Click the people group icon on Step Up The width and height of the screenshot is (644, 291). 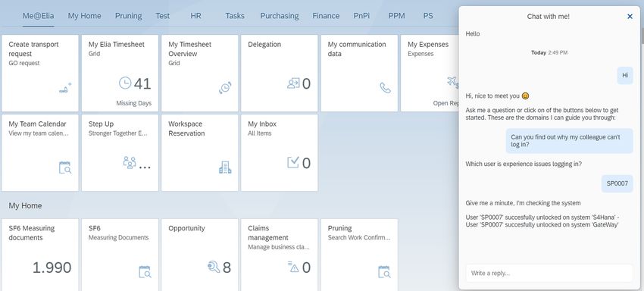(130, 162)
